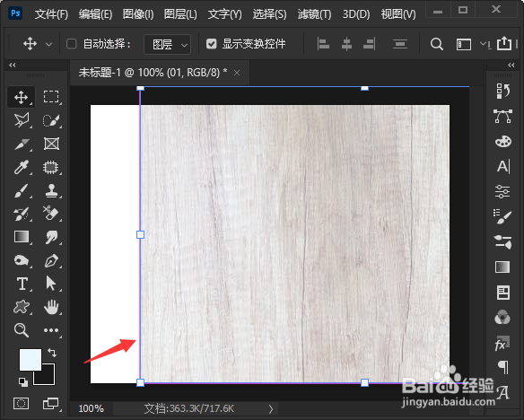Viewport: 524px width, 420px height.
Task: Align left edges button
Action: (323, 44)
